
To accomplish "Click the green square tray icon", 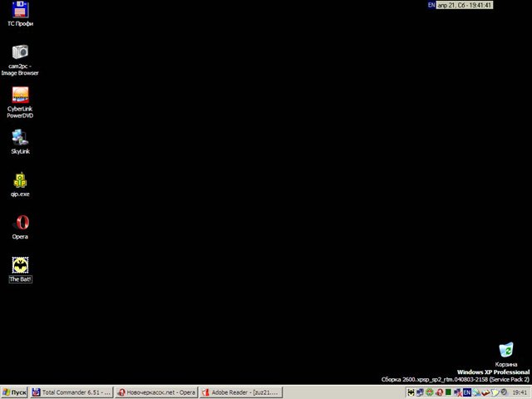I will (448, 392).
